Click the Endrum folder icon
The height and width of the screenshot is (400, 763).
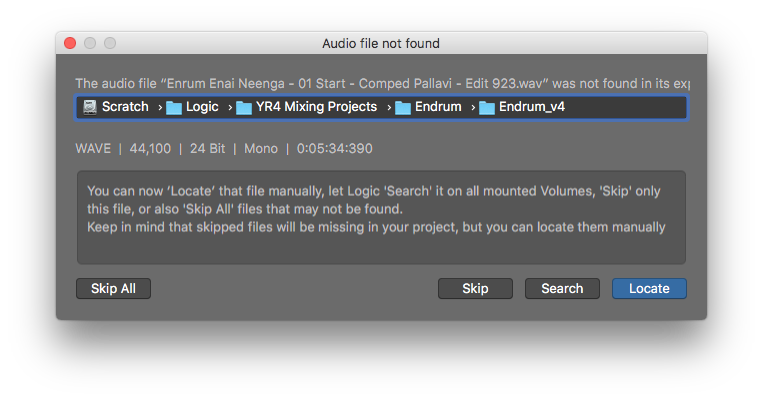click(x=403, y=108)
